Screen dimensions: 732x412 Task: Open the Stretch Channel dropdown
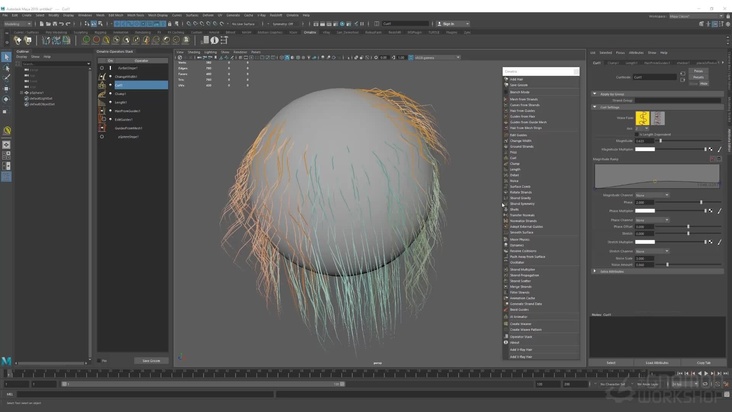click(x=652, y=251)
